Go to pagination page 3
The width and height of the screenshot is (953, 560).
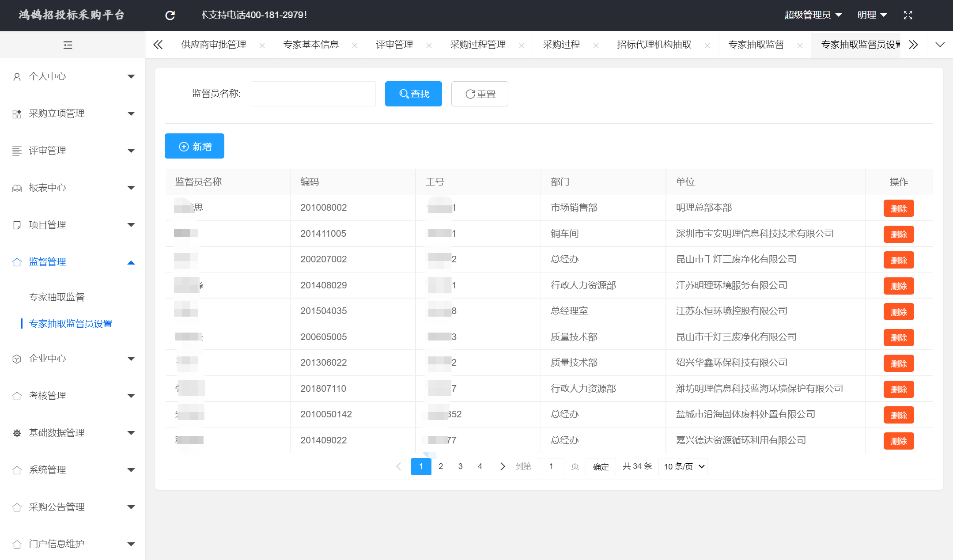pos(460,466)
